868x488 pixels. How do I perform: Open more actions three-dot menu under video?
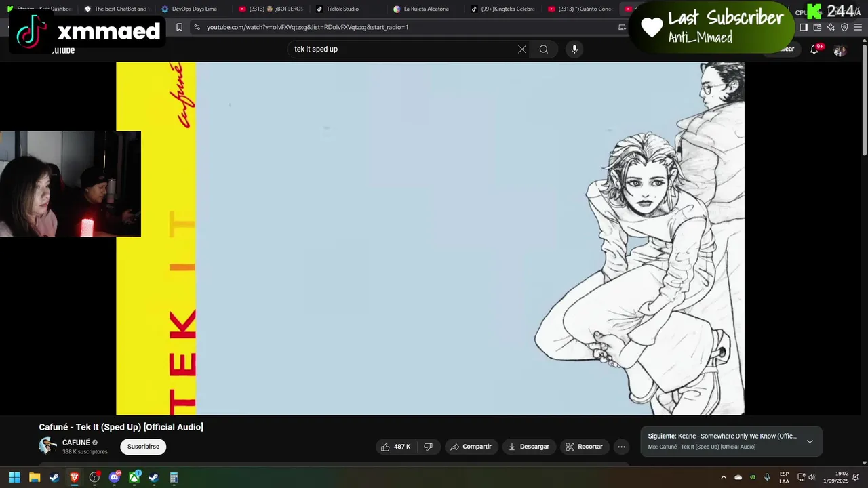[621, 447]
